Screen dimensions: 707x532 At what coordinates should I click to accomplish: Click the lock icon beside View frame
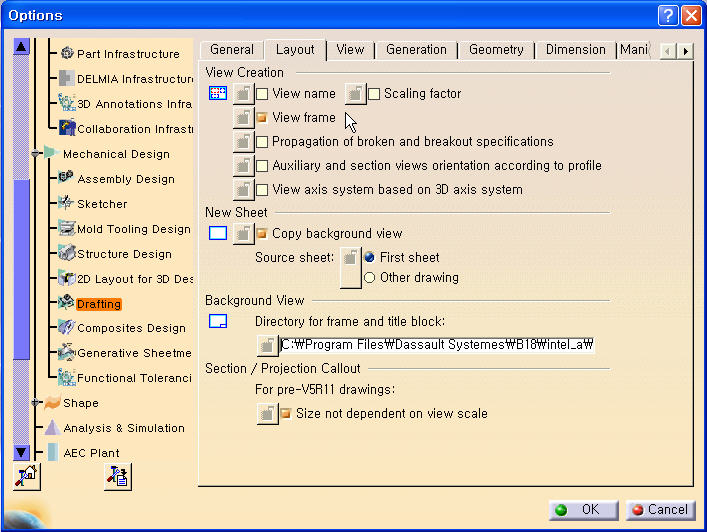pyautogui.click(x=243, y=118)
